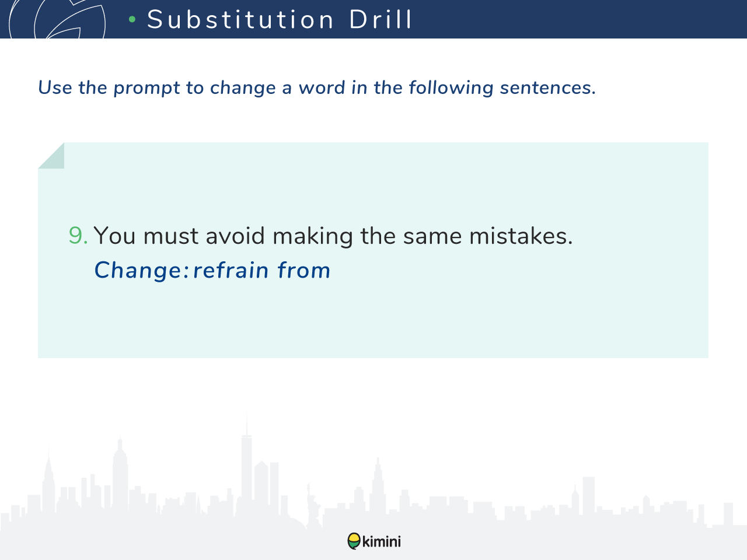Click the instruction sentence about prompts
Viewport: 747px width, 560px height.
317,87
